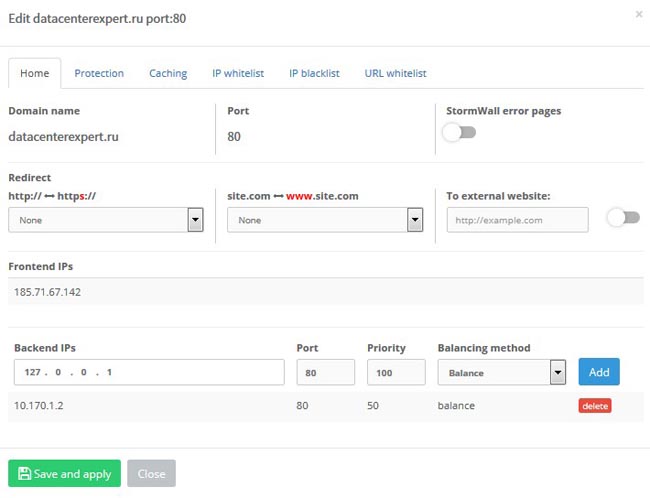Click the backend Port input field

pos(325,372)
